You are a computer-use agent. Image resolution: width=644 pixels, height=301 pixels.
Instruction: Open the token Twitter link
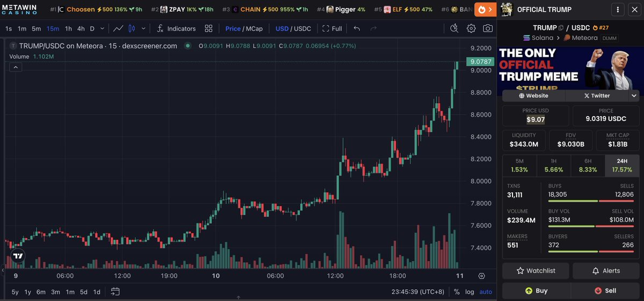tap(597, 95)
